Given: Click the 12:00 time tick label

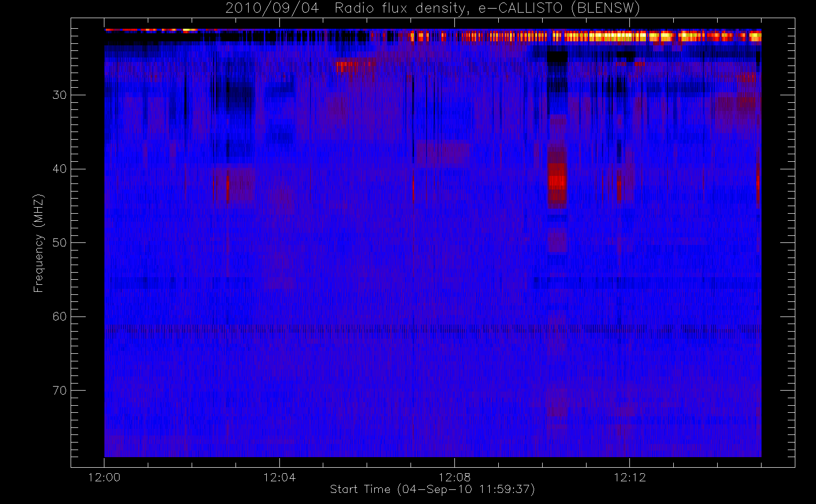Looking at the screenshot, I should pos(104,477).
